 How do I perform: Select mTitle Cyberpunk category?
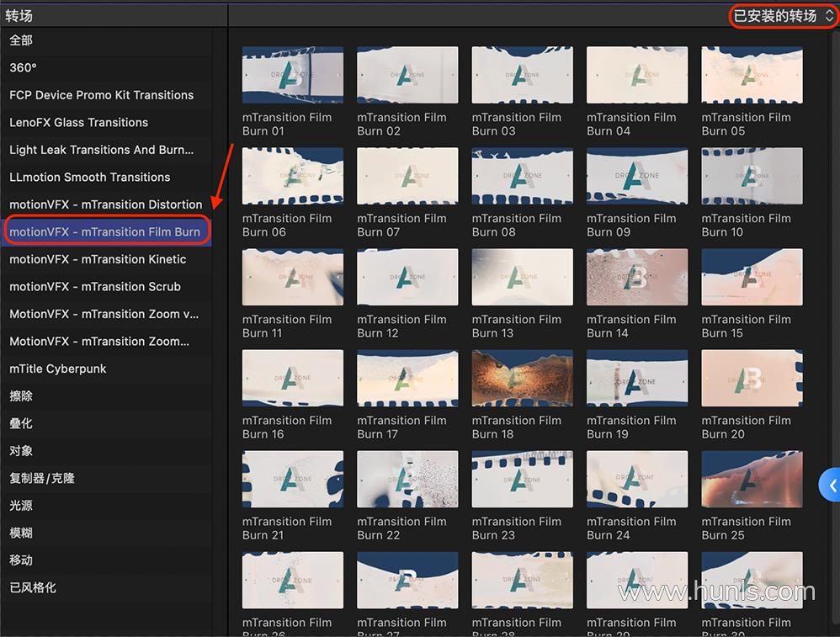pos(106,369)
